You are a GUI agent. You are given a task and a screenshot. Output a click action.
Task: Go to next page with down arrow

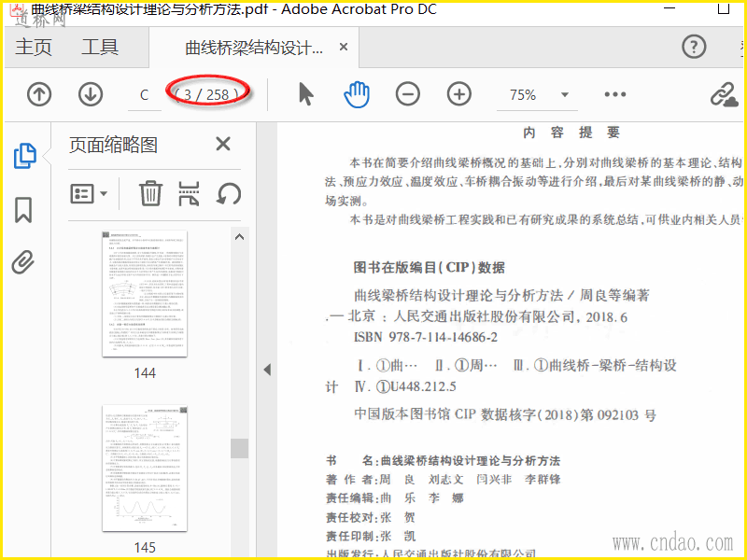pyautogui.click(x=91, y=94)
